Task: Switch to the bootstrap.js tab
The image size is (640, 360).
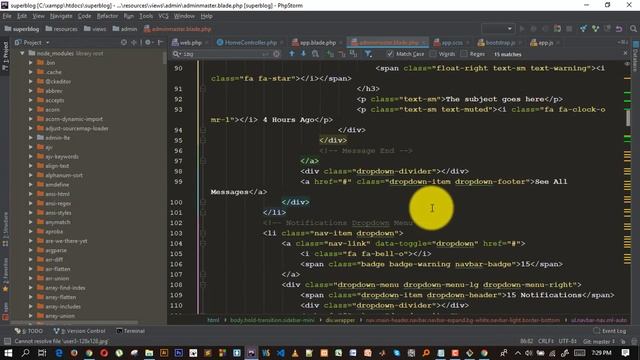Action: coord(500,42)
